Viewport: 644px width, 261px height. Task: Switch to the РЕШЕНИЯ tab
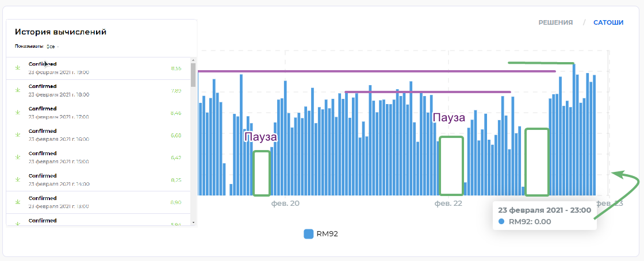[555, 22]
